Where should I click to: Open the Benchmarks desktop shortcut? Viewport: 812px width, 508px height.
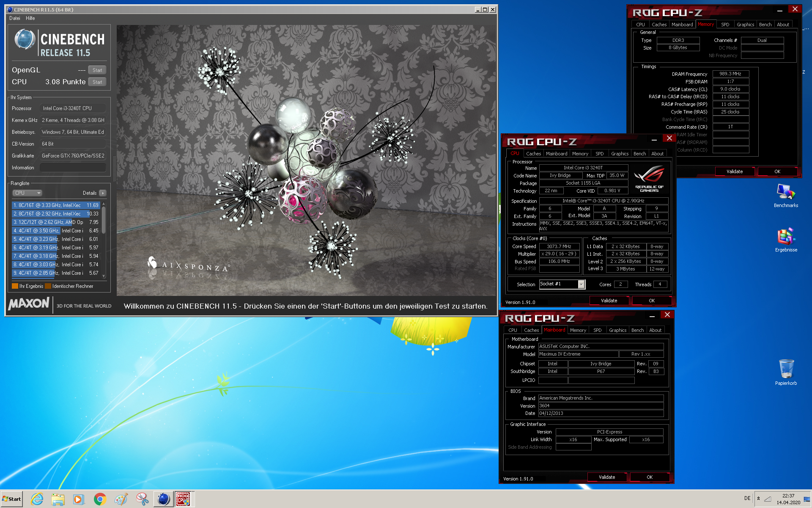pyautogui.click(x=786, y=195)
